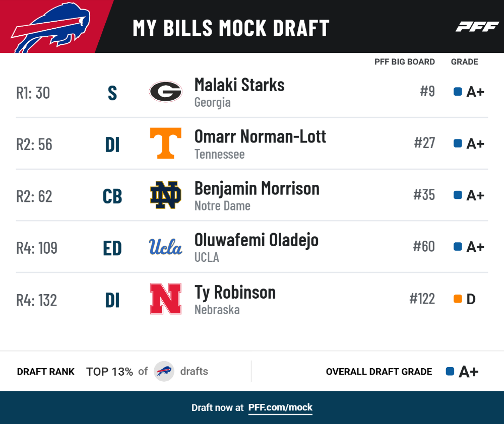Click the UCLA script logo
Viewport: 504px width, 424px height.
[165, 247]
